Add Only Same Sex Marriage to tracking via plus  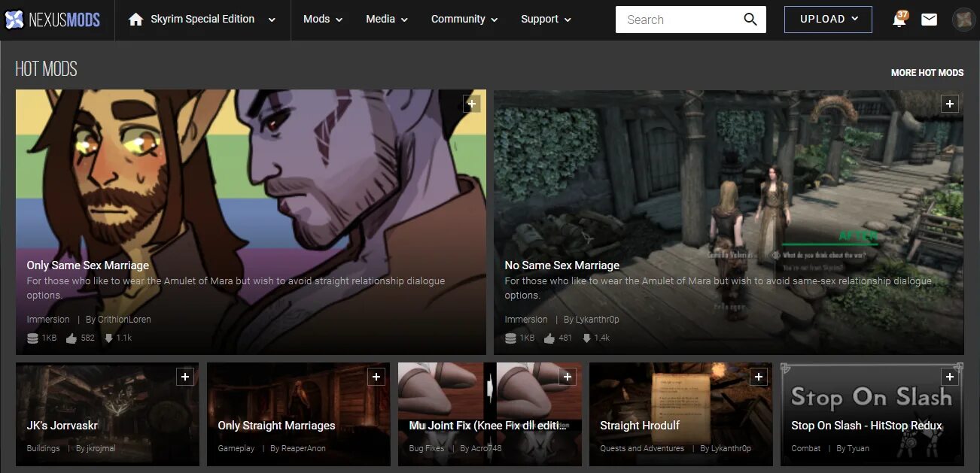pyautogui.click(x=471, y=104)
